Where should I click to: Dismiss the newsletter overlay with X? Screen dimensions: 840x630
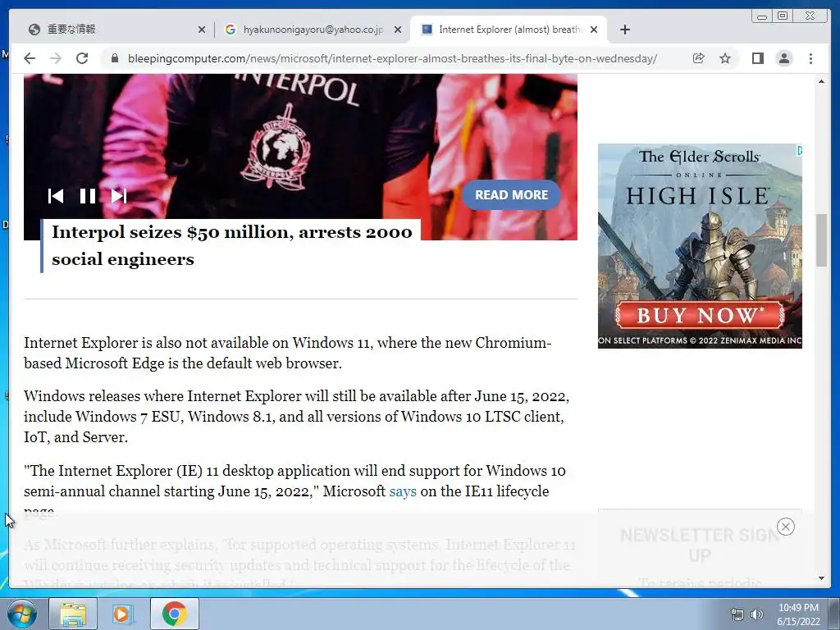(x=785, y=527)
